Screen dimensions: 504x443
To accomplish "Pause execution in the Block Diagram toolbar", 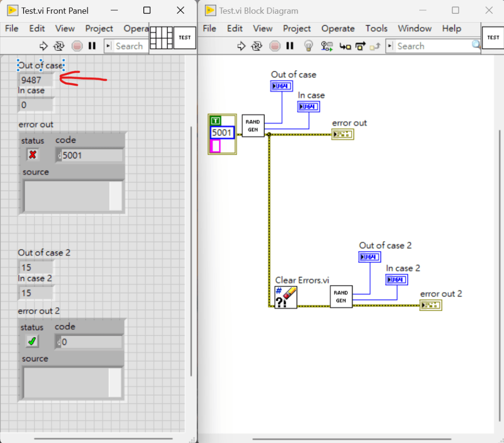I will point(290,46).
